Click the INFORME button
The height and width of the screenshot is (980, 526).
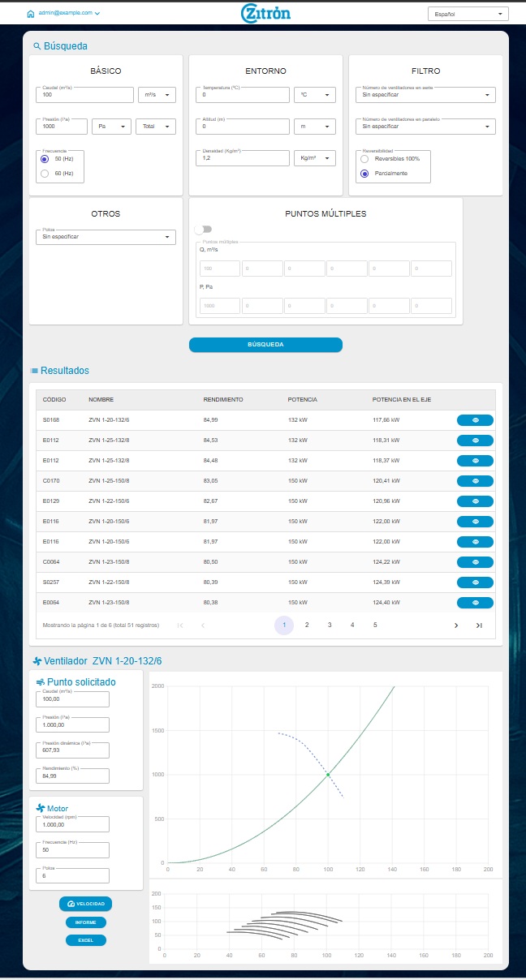point(86,922)
